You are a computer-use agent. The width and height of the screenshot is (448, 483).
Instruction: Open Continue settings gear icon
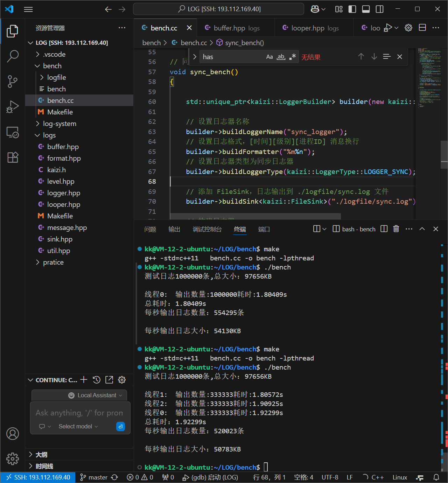tap(122, 379)
